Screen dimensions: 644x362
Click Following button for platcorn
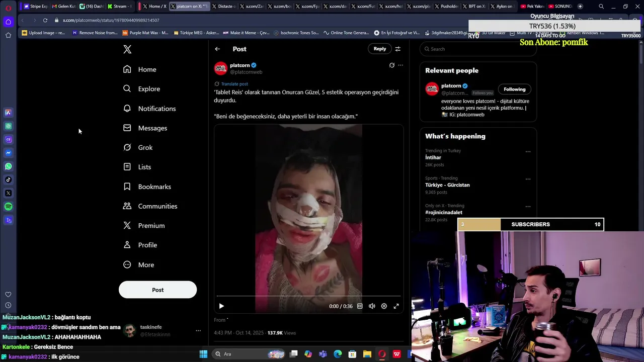[514, 89]
